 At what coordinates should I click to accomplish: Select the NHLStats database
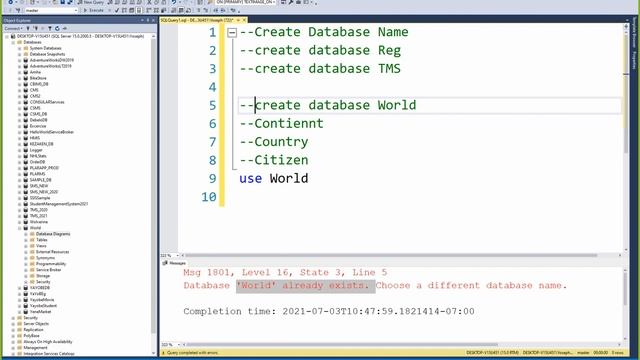click(x=38, y=156)
